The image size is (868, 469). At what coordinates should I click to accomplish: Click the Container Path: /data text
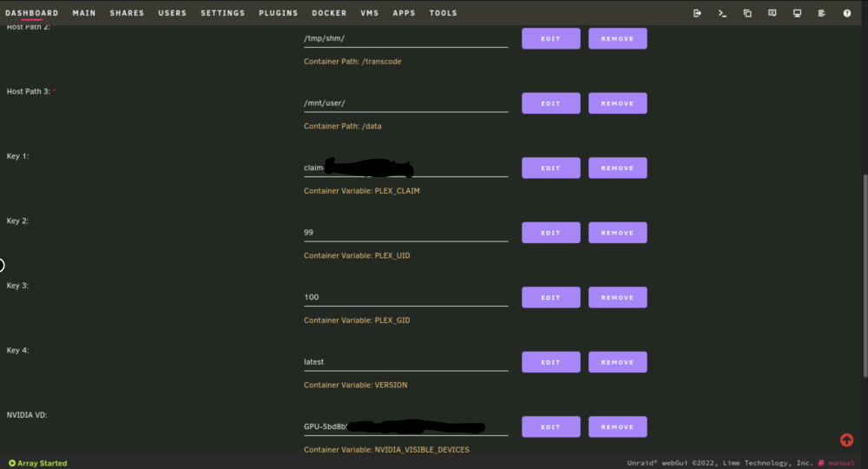[343, 126]
